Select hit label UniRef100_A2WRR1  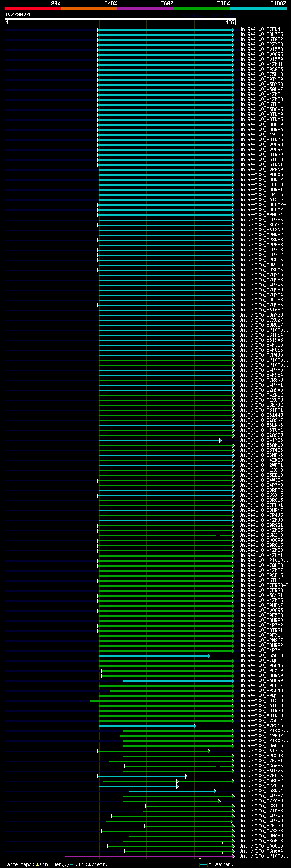click(261, 465)
